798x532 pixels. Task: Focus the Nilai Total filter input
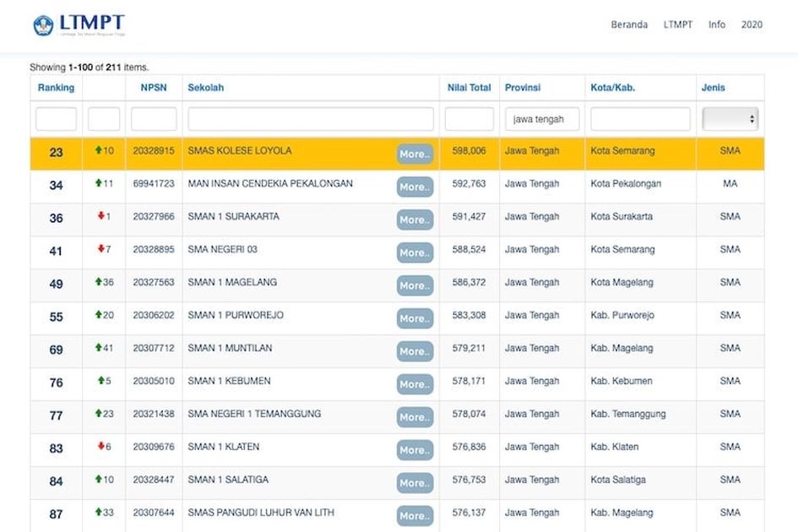tap(470, 119)
